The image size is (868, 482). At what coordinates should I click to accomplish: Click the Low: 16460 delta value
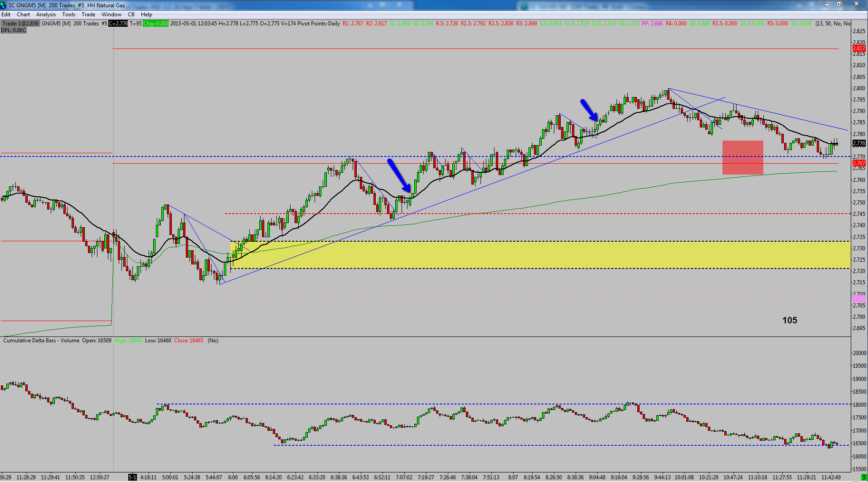[x=158, y=341]
